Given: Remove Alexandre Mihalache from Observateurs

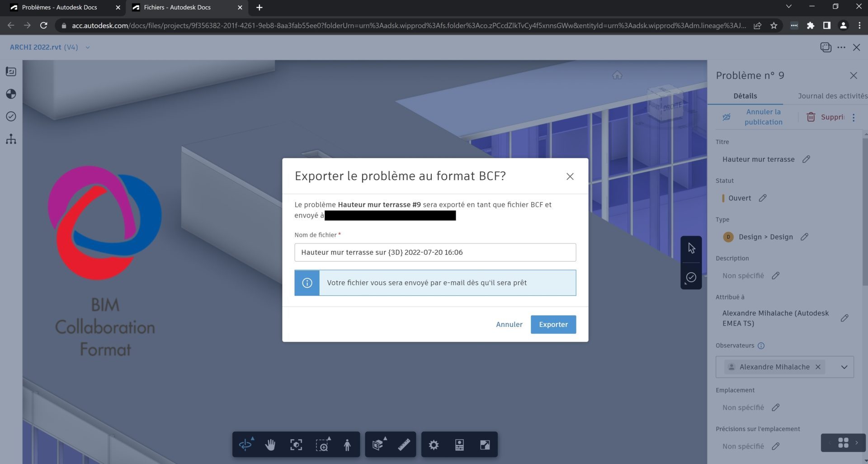Looking at the screenshot, I should 818,367.
